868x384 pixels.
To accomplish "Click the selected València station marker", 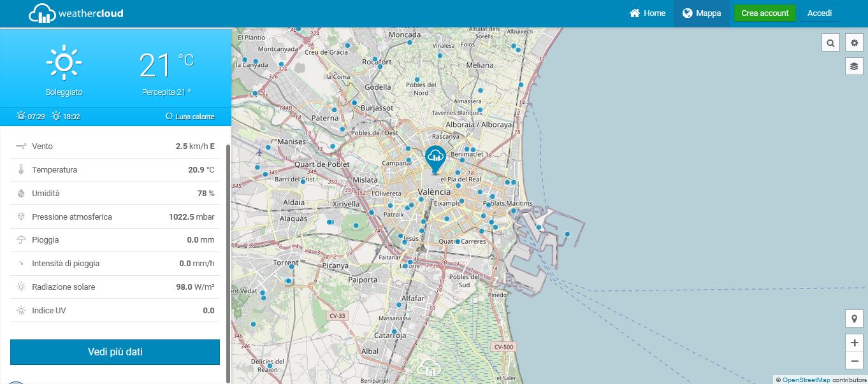I will (435, 157).
